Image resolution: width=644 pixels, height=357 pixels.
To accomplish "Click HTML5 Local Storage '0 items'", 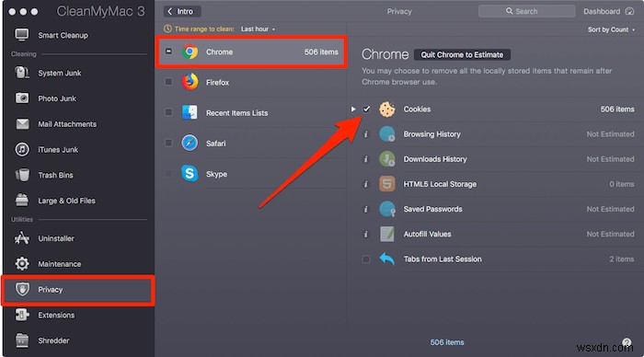I will coord(621,184).
